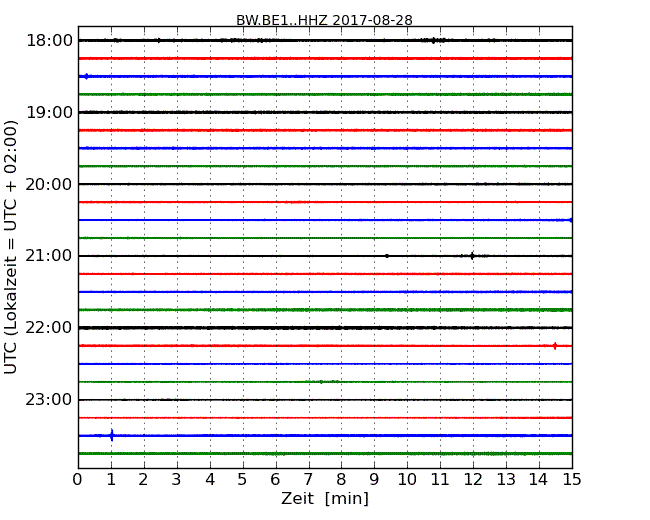Viewport: 650px width, 520px height.
Task: Click the large black spike on the 21:00 trace
Action: [x=472, y=256]
